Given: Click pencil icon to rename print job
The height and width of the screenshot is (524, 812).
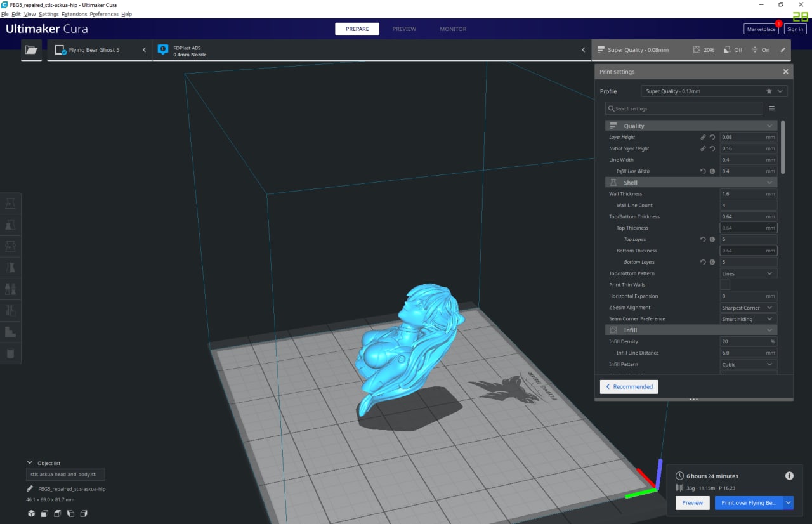Looking at the screenshot, I should [x=30, y=489].
